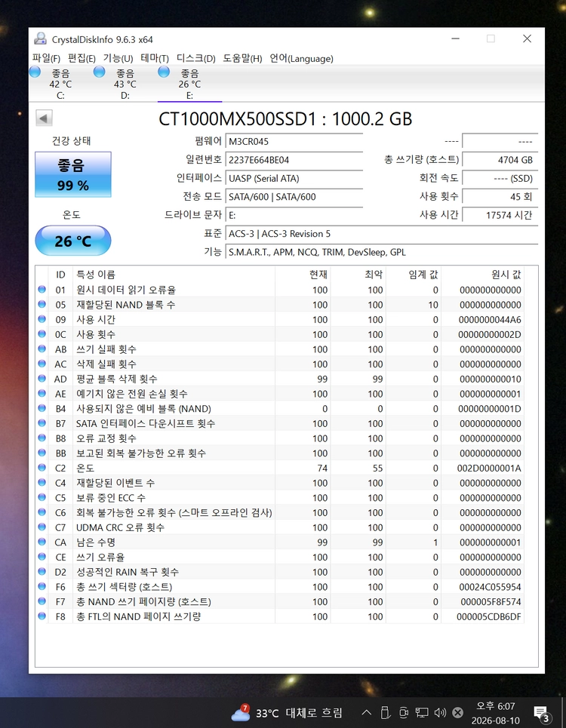Select the drive E: disk tab
This screenshot has height=728, width=566.
189,84
